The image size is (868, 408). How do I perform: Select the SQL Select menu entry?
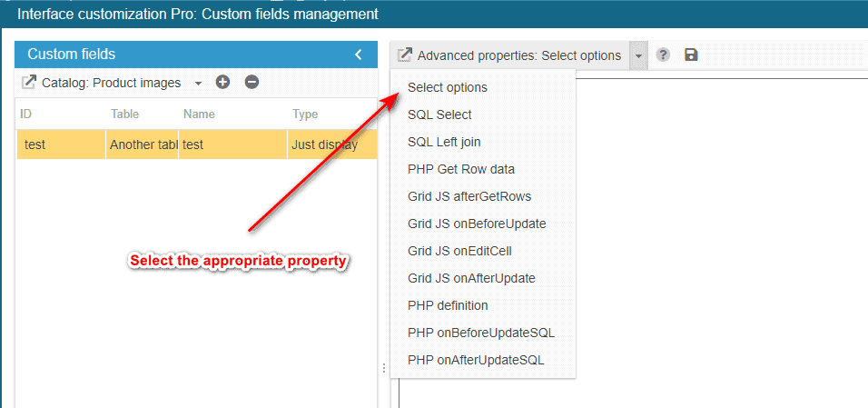tap(439, 114)
